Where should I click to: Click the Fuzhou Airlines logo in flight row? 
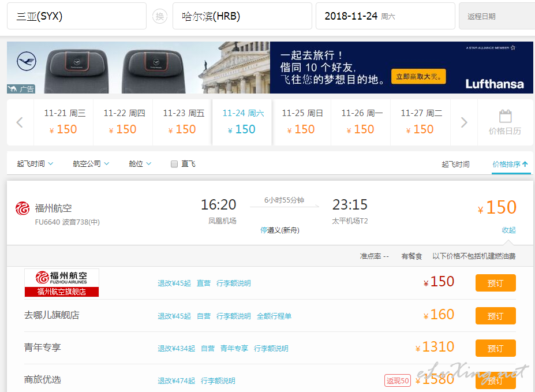pyautogui.click(x=23, y=208)
